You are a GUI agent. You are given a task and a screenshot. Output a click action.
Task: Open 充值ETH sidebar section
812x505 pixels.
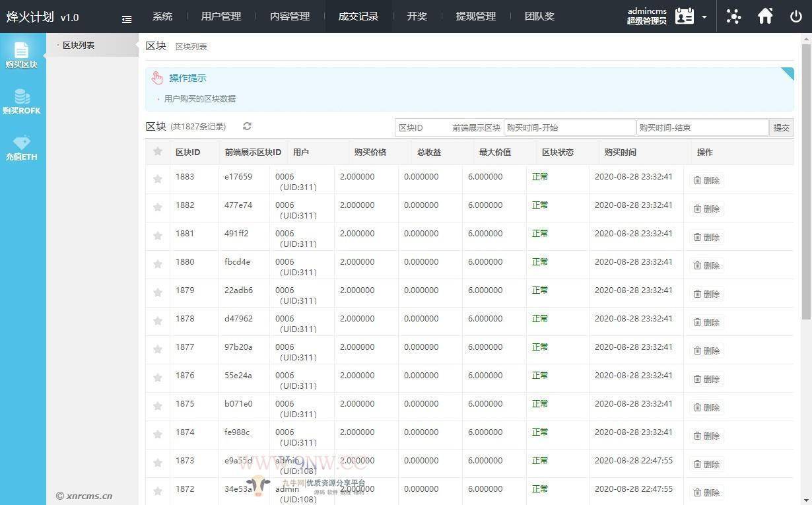click(x=23, y=147)
